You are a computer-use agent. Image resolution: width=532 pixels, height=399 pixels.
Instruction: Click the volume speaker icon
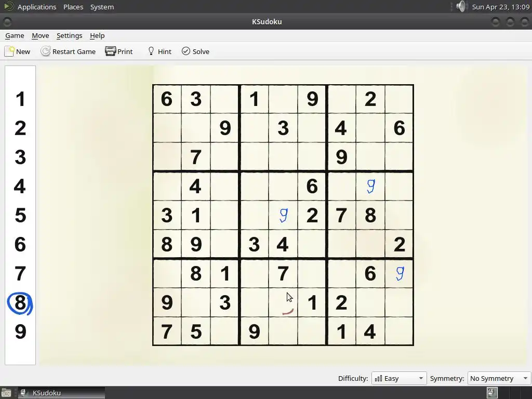(x=461, y=6)
